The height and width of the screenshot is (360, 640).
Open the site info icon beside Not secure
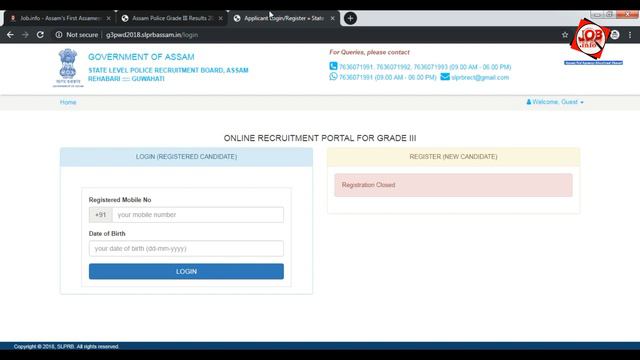click(59, 35)
